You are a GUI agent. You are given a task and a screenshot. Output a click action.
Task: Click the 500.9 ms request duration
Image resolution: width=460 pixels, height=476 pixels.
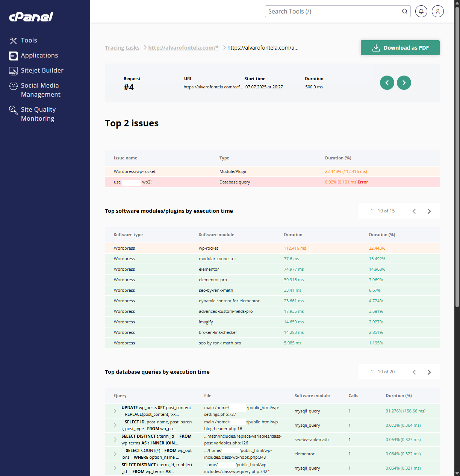[314, 87]
